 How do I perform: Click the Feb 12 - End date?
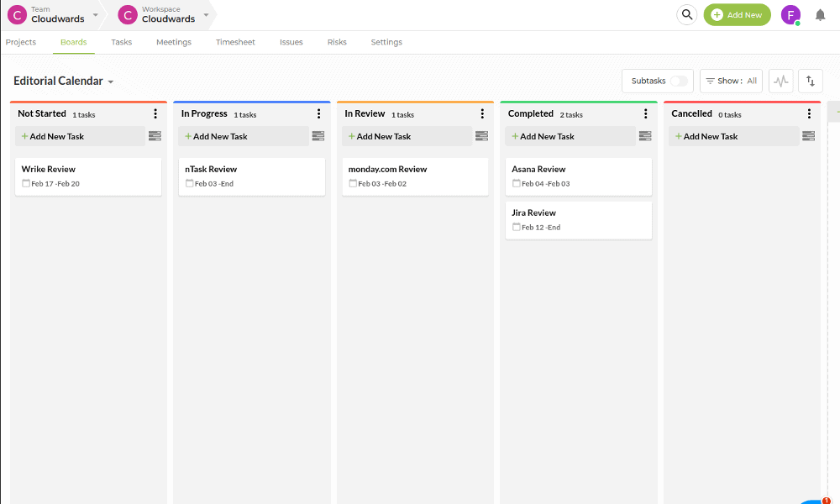click(541, 227)
